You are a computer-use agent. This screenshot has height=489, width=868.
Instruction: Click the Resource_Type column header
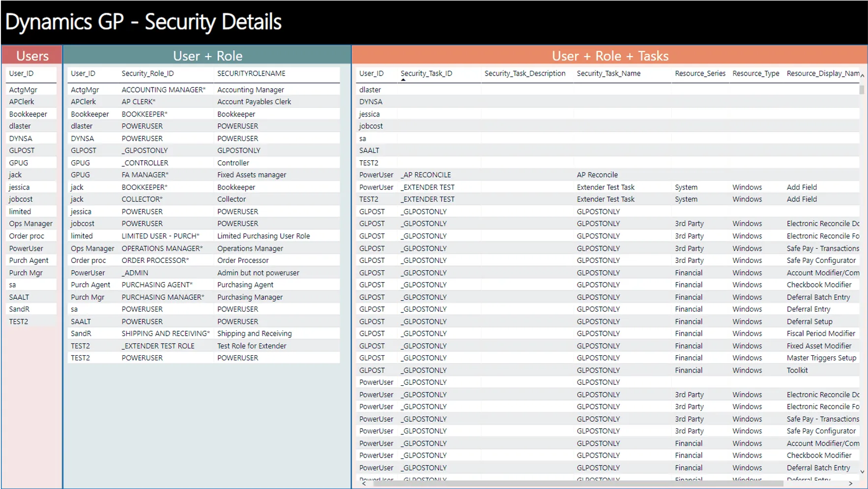point(755,73)
